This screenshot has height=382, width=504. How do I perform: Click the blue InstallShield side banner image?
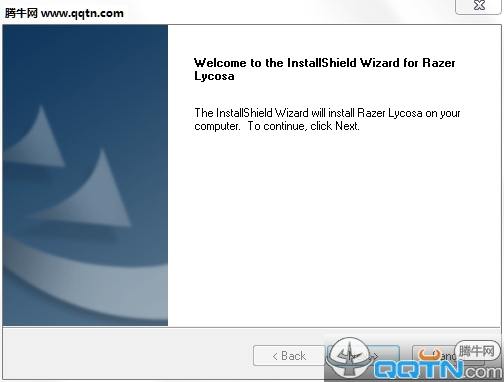pos(85,175)
